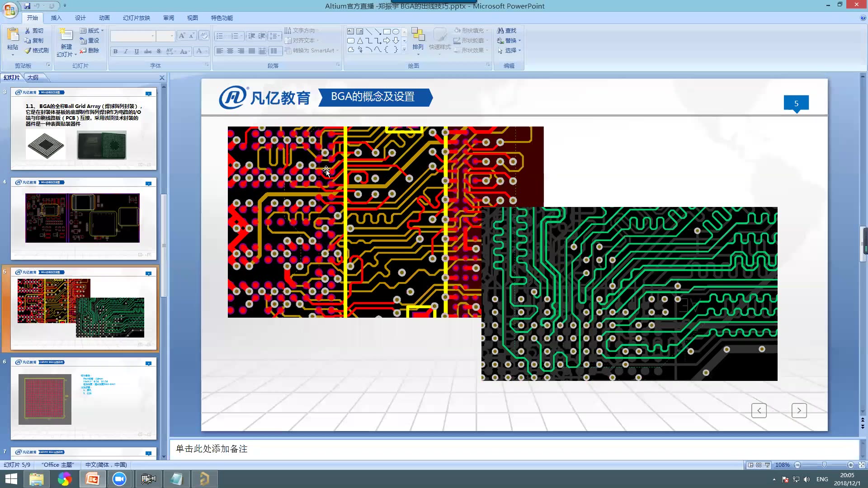Click Clear Formatting icon
The width and height of the screenshot is (868, 488).
[204, 36]
